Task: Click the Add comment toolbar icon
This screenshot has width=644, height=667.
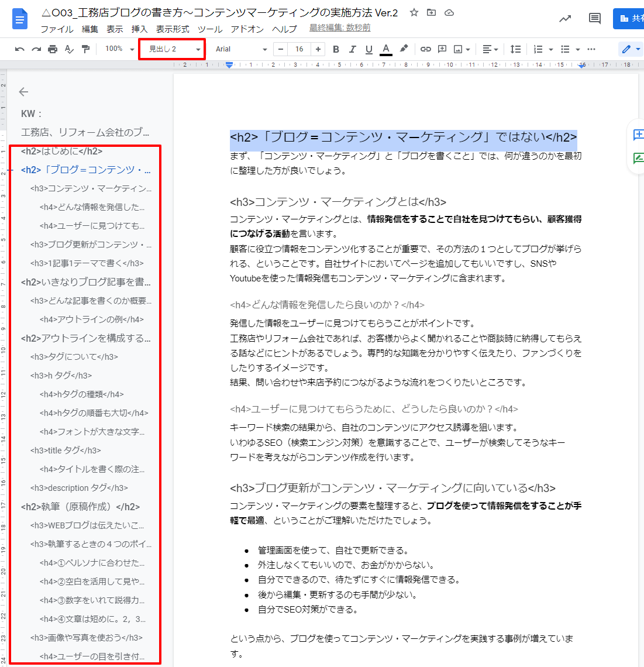Action: (x=442, y=49)
